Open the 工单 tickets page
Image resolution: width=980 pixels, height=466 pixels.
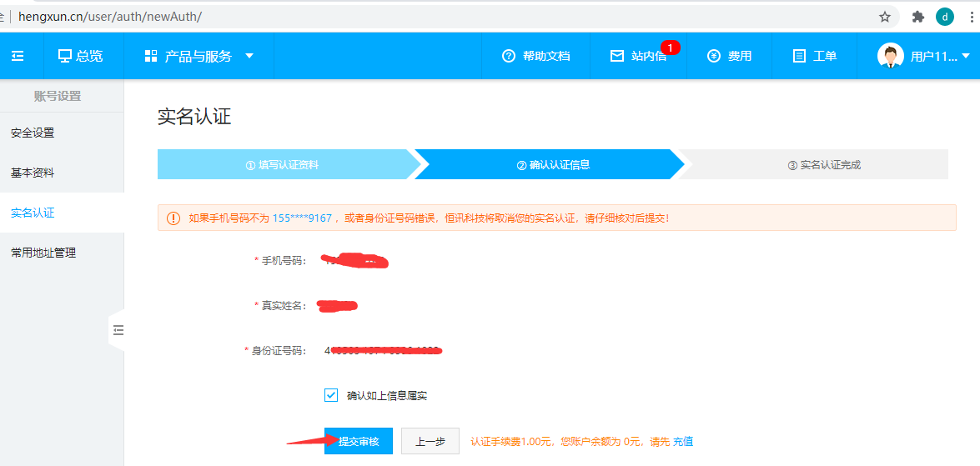pos(814,56)
